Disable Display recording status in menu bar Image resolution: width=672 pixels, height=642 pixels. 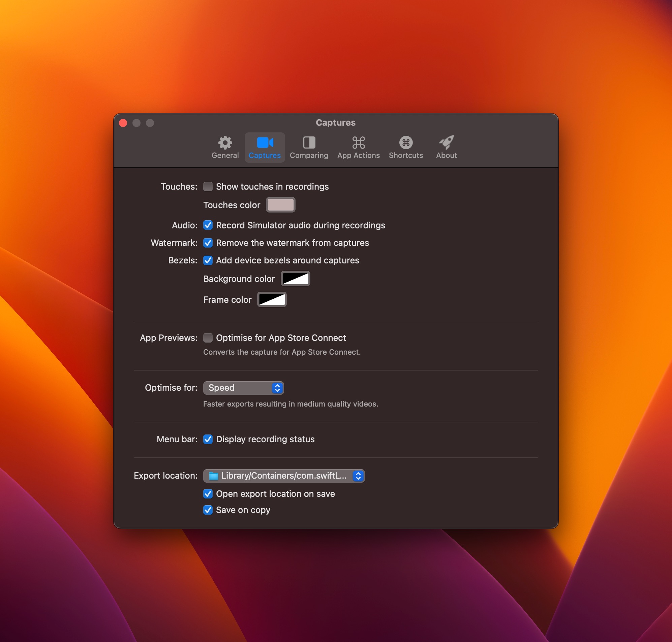(x=208, y=439)
